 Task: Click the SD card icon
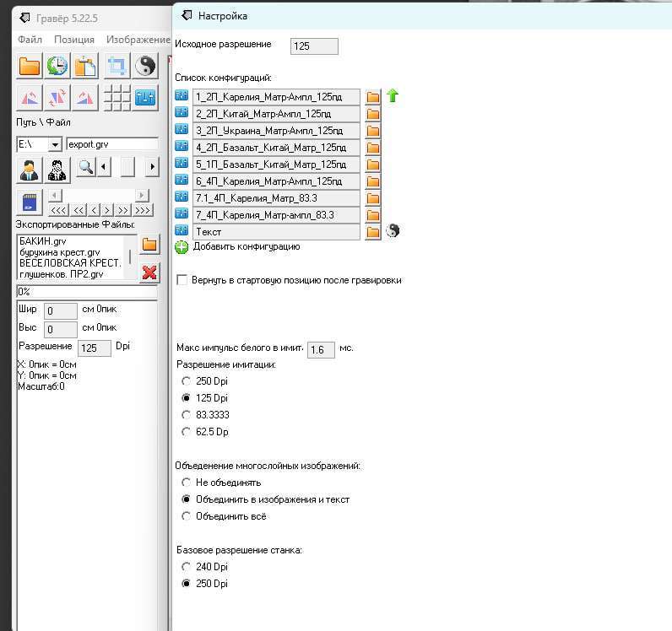click(x=30, y=203)
